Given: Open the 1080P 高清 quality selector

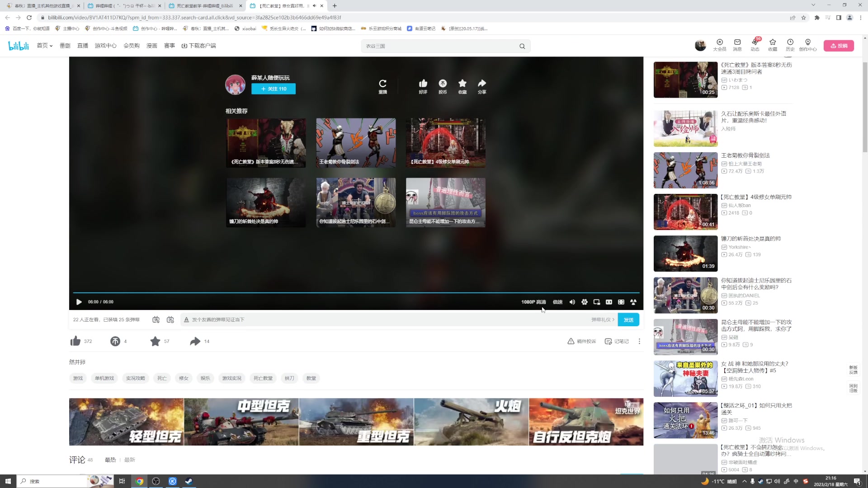Looking at the screenshot, I should point(533,302).
